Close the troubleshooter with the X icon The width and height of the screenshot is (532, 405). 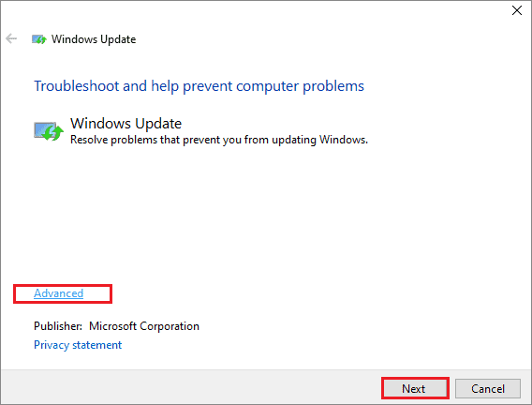tap(517, 10)
